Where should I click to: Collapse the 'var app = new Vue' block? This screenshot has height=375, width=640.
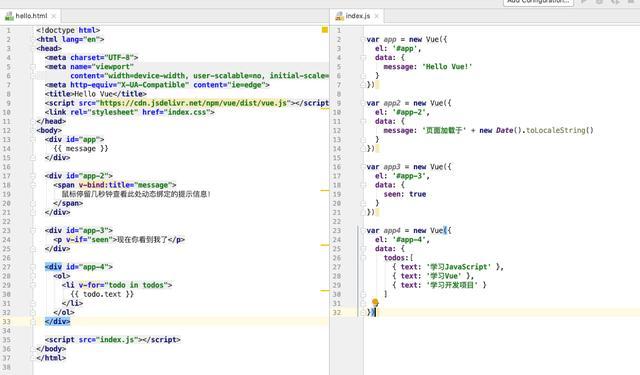tap(363, 40)
